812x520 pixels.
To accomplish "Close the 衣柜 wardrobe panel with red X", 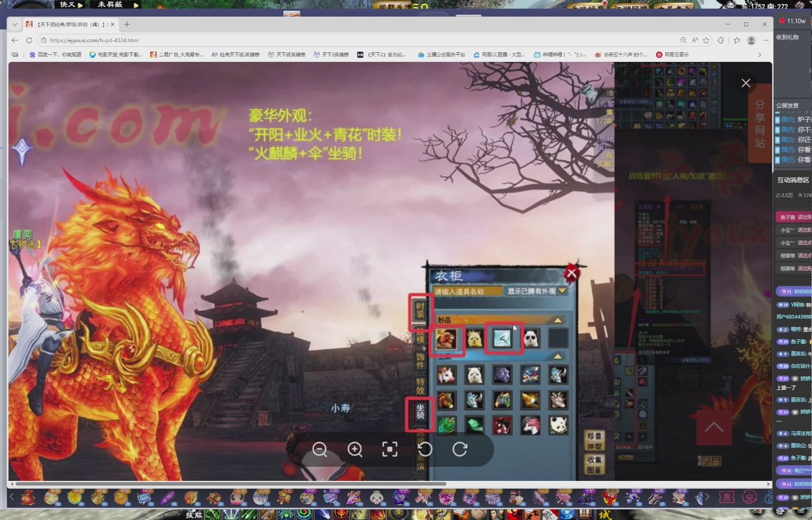I will [x=572, y=273].
